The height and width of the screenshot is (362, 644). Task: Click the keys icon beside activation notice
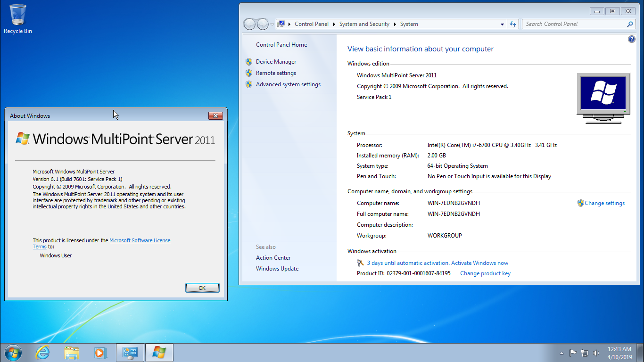tap(360, 263)
